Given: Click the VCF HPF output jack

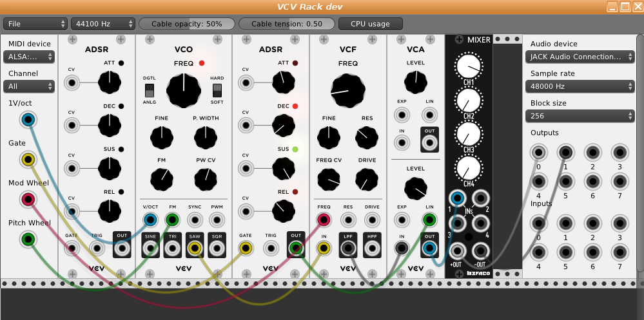Looking at the screenshot, I should pos(372,248).
